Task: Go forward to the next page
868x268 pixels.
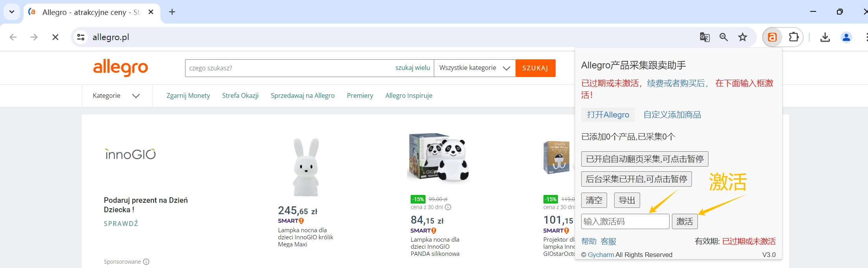Action: (x=34, y=37)
